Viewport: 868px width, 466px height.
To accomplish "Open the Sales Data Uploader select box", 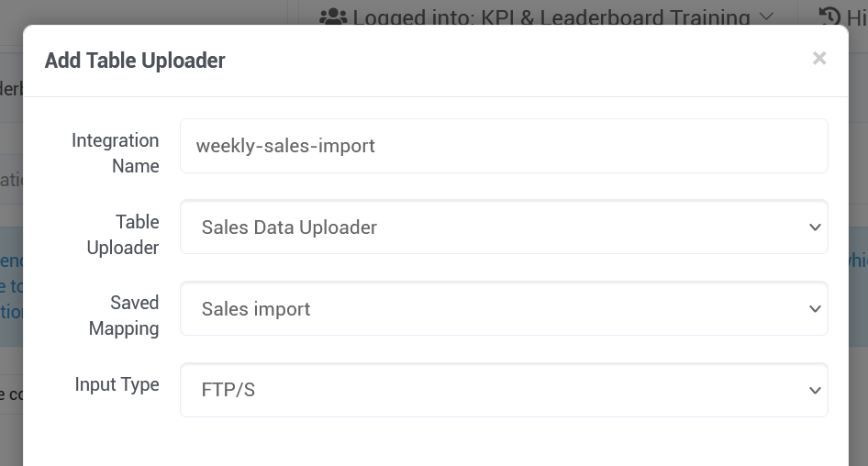I will point(504,227).
